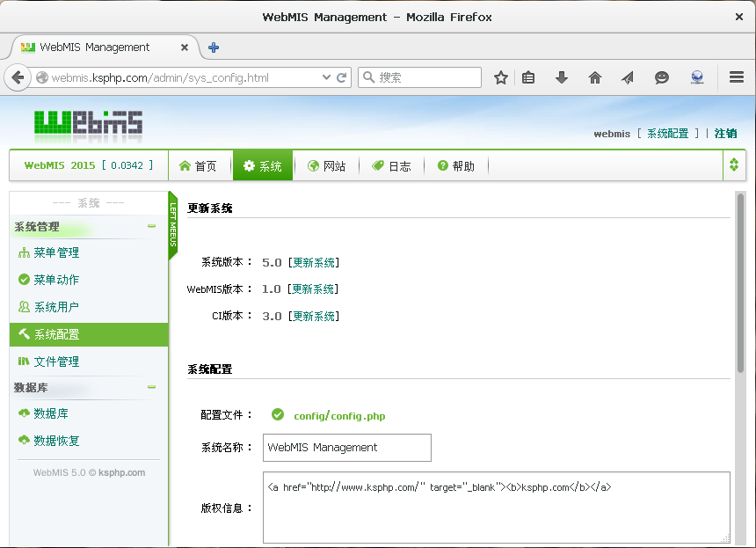Click the LEFT MENUS side handle
Image resolution: width=756 pixels, height=548 pixels.
pos(173,224)
